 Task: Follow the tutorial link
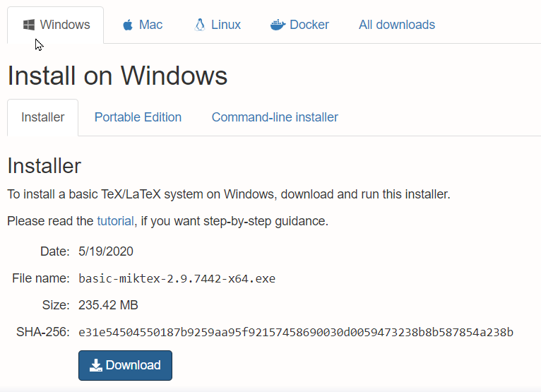tap(115, 221)
